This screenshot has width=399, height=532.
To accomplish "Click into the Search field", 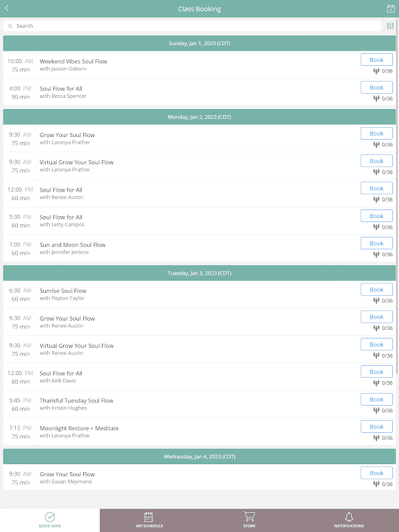I will point(193,26).
